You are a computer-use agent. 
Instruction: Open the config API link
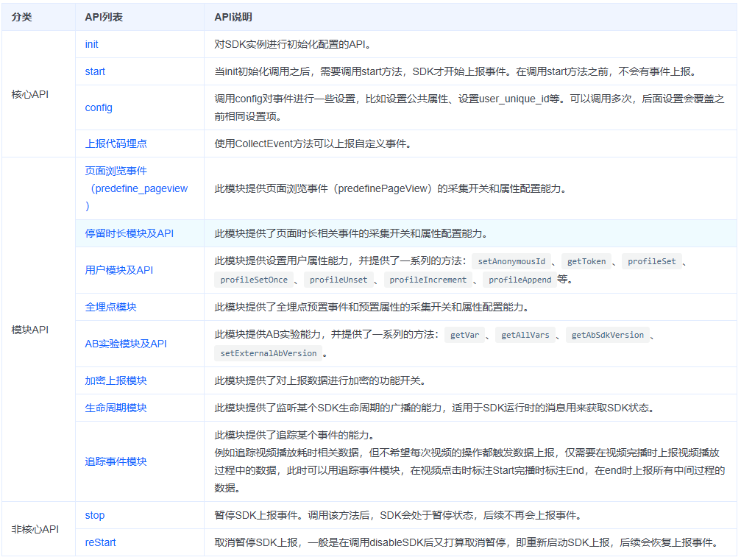pyautogui.click(x=99, y=107)
